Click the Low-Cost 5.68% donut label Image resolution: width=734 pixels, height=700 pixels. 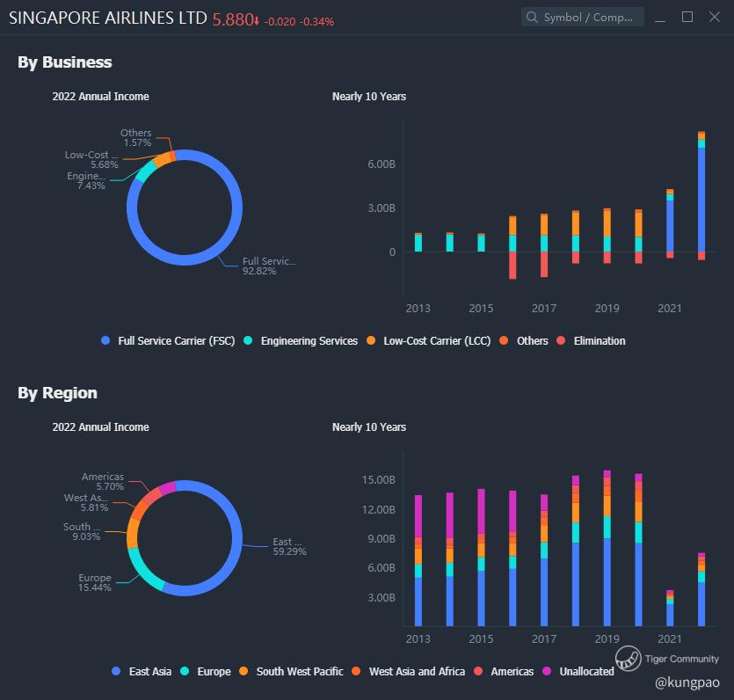(x=91, y=160)
